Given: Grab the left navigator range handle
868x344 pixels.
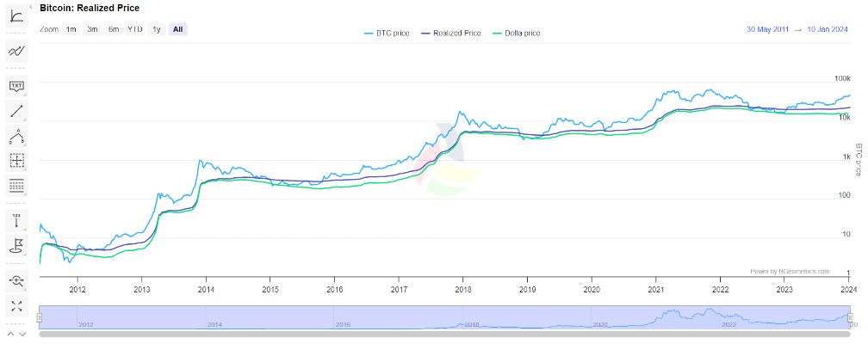Looking at the screenshot, I should click(x=40, y=317).
